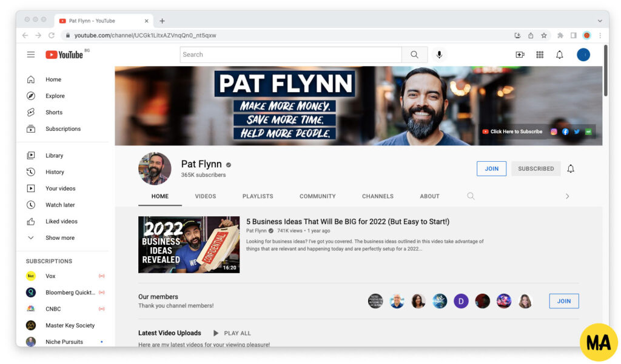Screen dimensions: 621x364
Task: Switch to the About tab
Action: click(430, 196)
